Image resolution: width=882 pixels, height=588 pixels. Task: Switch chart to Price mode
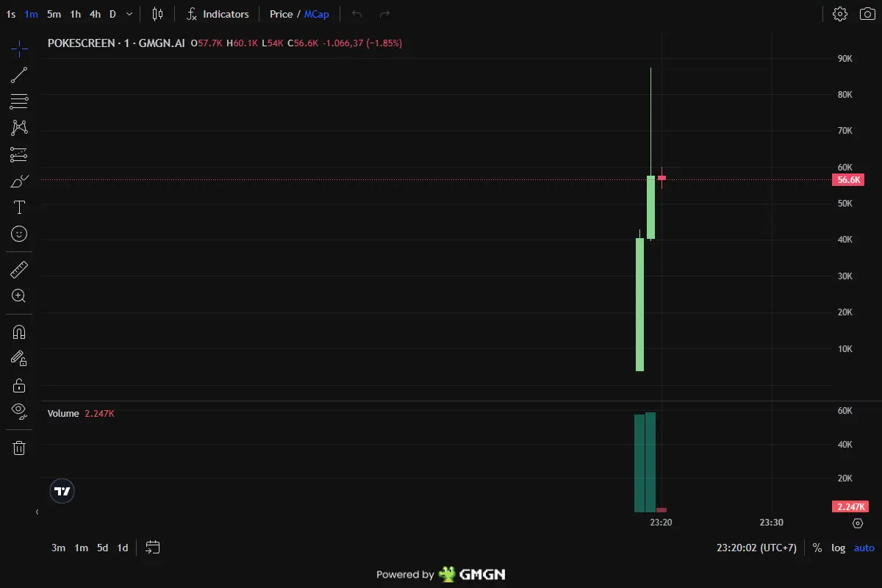click(281, 14)
